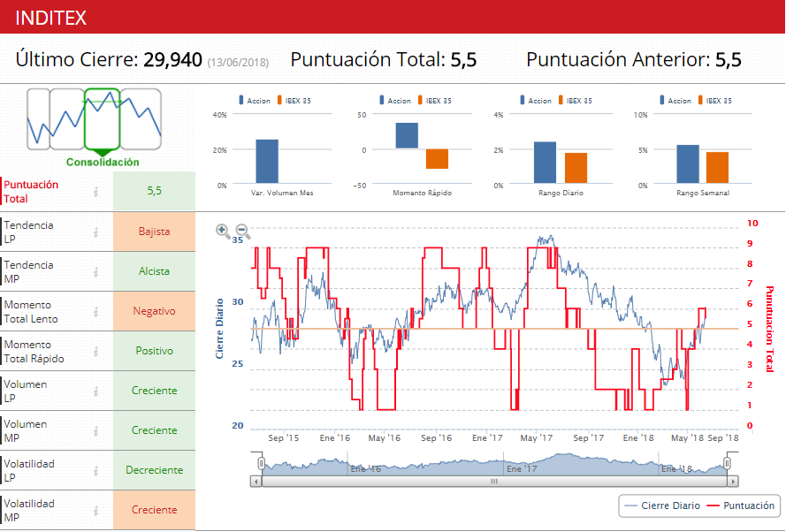Toggle Accion series in Rango Semanal chart
This screenshot has width=786, height=532.
(x=675, y=101)
